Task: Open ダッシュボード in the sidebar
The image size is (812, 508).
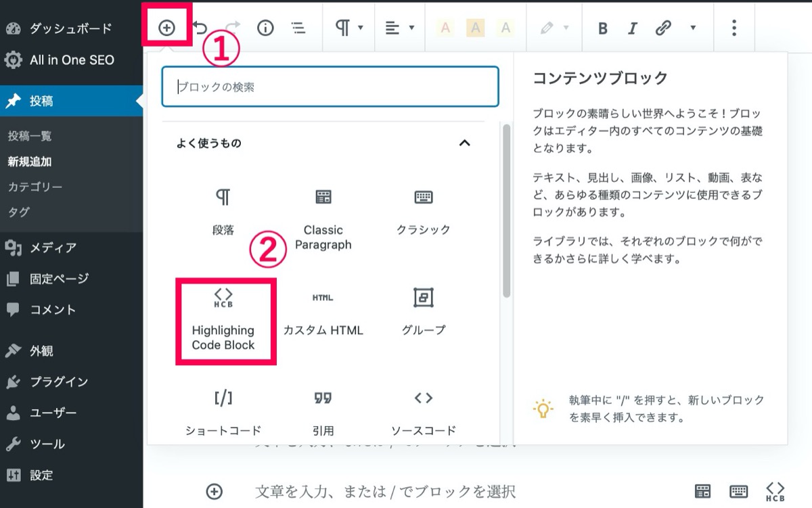Action: [71, 28]
